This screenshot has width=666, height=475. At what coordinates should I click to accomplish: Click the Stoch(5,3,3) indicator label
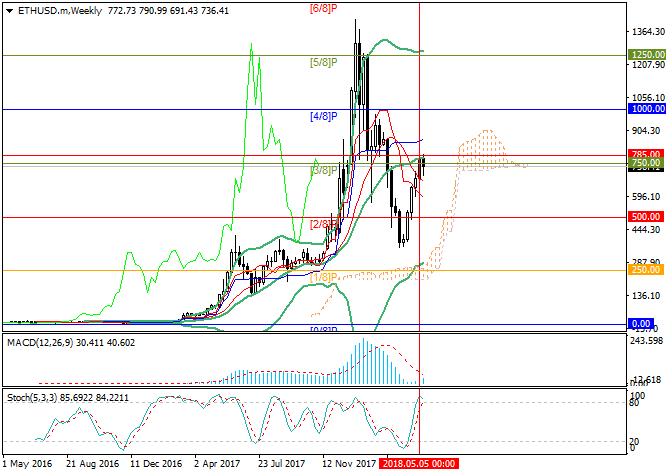click(42, 397)
